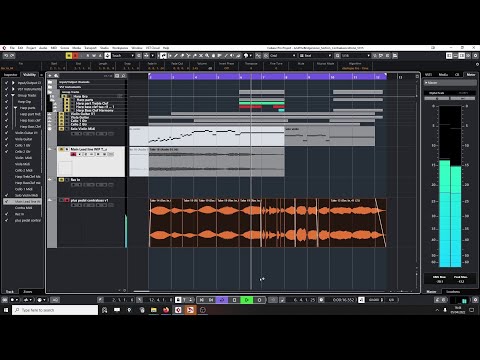Viewport: 480px width, 360px height.
Task: Click the Go to Right Locator transport button
Action: tap(211, 300)
